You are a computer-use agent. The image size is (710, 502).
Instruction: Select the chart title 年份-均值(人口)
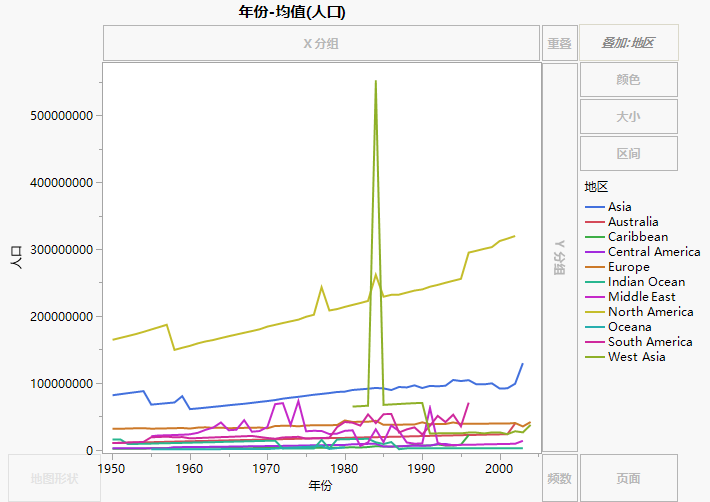point(292,12)
